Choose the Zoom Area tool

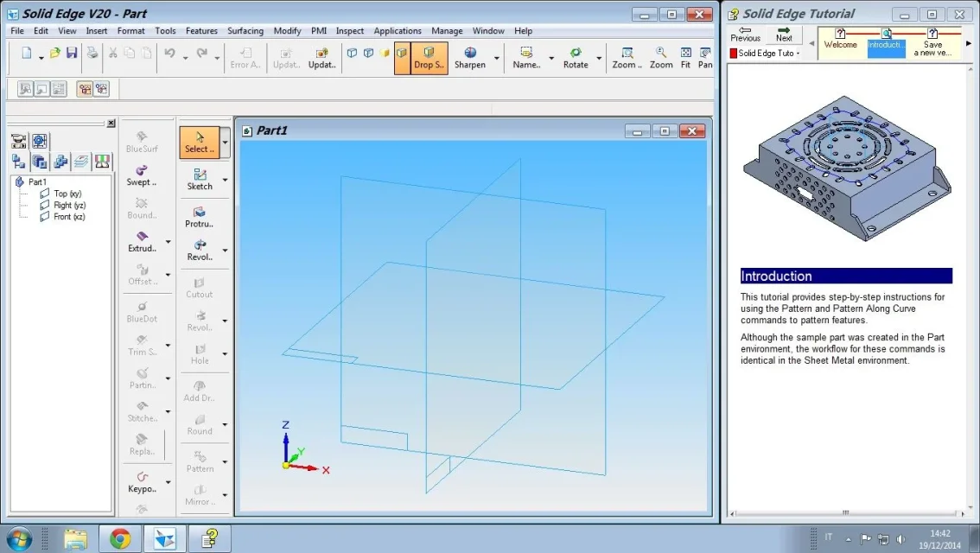[x=627, y=58]
